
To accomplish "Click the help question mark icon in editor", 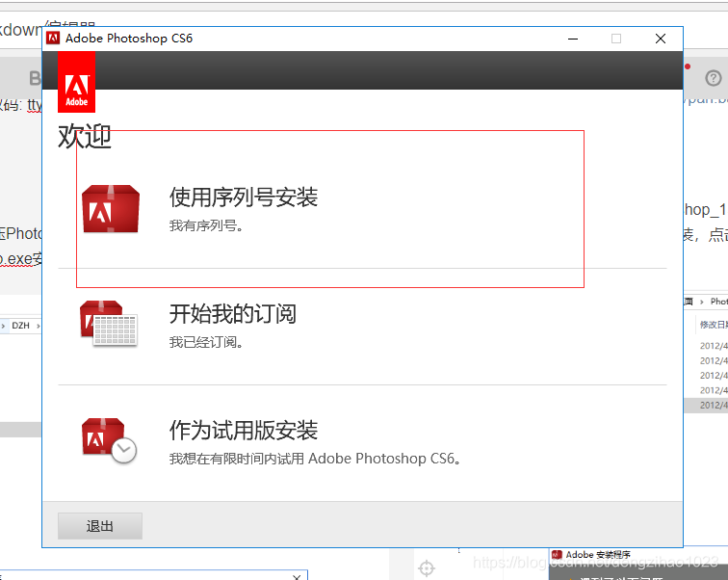I will click(714, 78).
